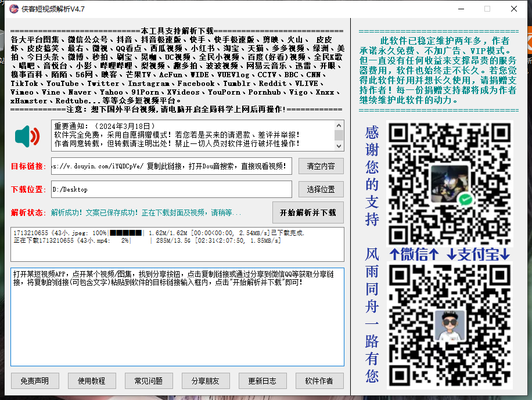The width and height of the screenshot is (532, 400).
Task: Click the scroll-up arrow in notice box
Action: [338, 125]
